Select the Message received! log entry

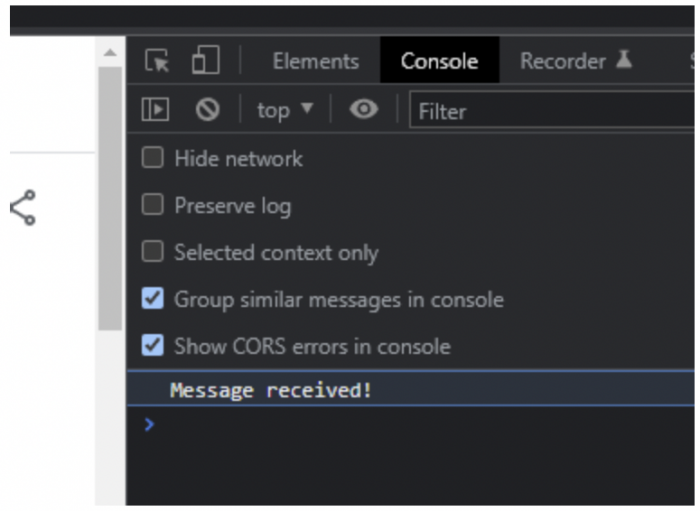411,389
